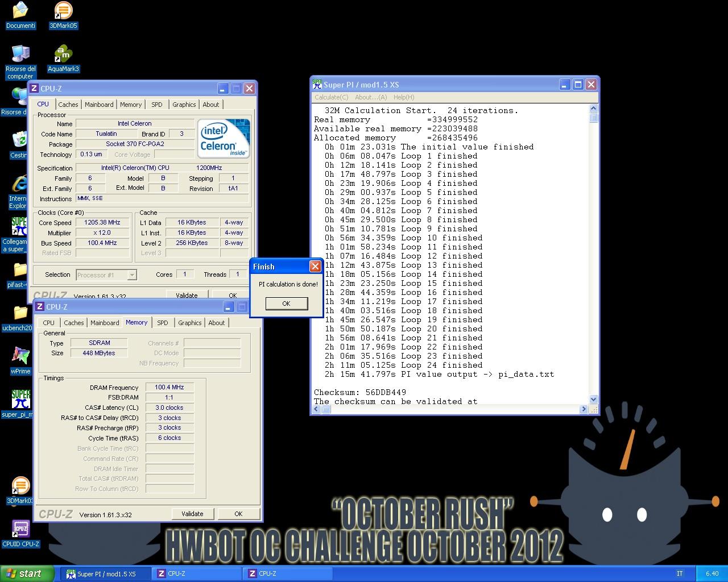The image size is (728, 582).
Task: Open the ucbench20 folder icon
Action: click(16, 318)
